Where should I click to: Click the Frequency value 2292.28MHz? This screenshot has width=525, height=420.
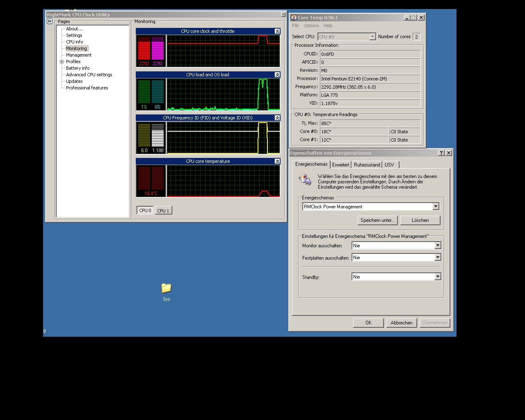point(370,87)
